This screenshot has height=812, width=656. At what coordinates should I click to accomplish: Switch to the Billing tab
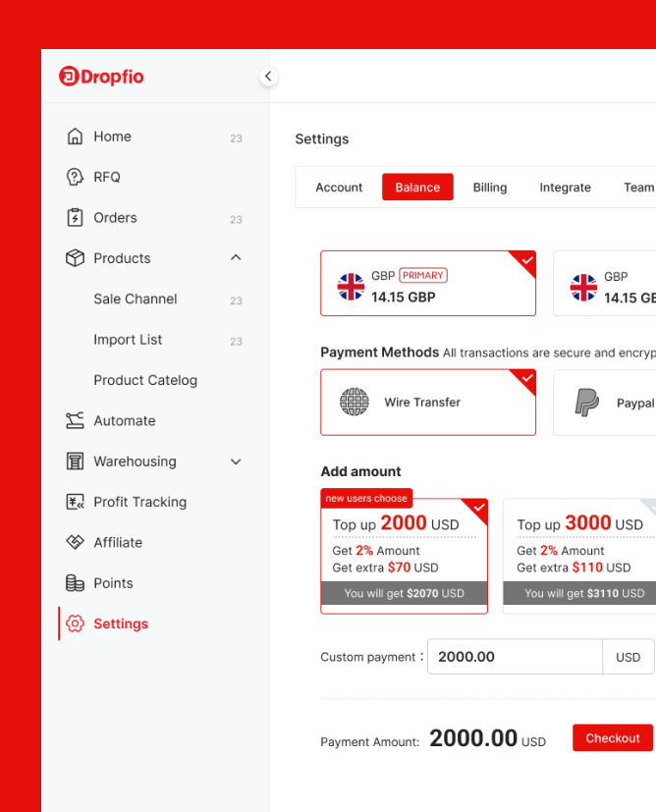490,188
